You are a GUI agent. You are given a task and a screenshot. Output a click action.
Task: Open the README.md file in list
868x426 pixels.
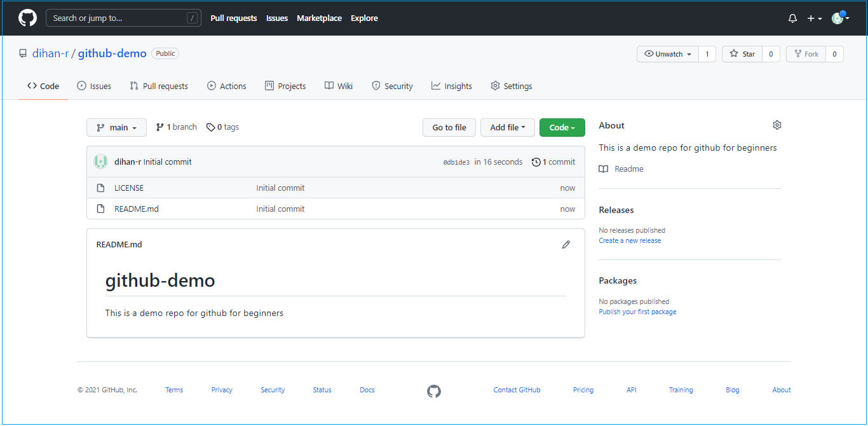137,209
